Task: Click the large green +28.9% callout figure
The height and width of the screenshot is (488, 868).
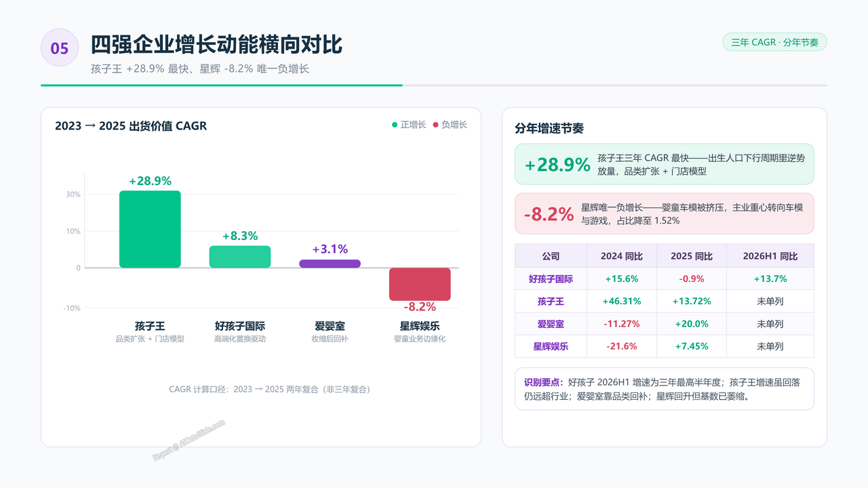Action: 557,165
